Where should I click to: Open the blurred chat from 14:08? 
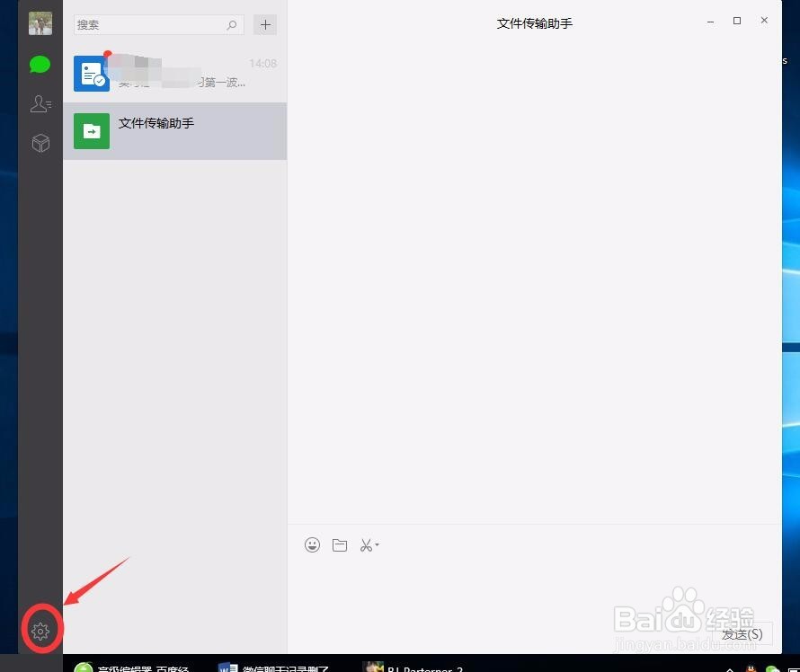(x=175, y=74)
